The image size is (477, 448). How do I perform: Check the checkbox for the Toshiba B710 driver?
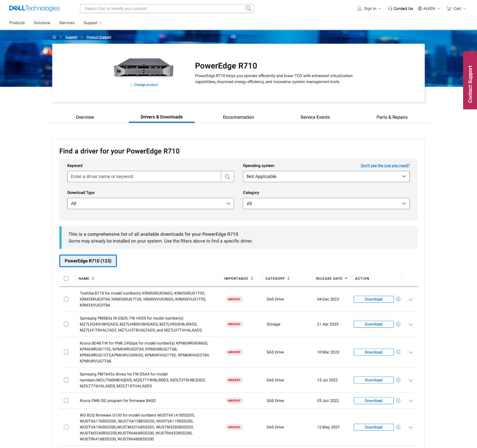(66, 299)
